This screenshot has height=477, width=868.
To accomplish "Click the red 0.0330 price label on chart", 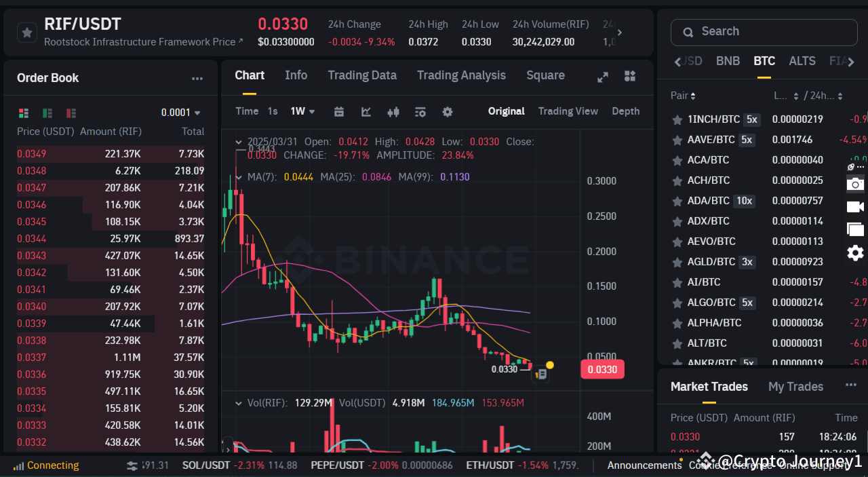I will click(x=602, y=369).
